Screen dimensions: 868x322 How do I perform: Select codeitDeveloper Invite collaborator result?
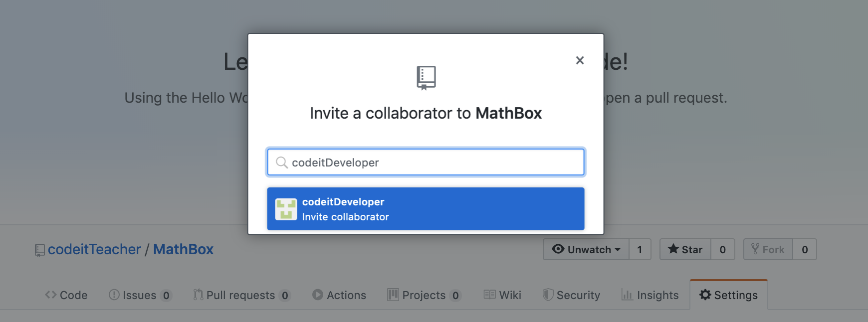[426, 209]
